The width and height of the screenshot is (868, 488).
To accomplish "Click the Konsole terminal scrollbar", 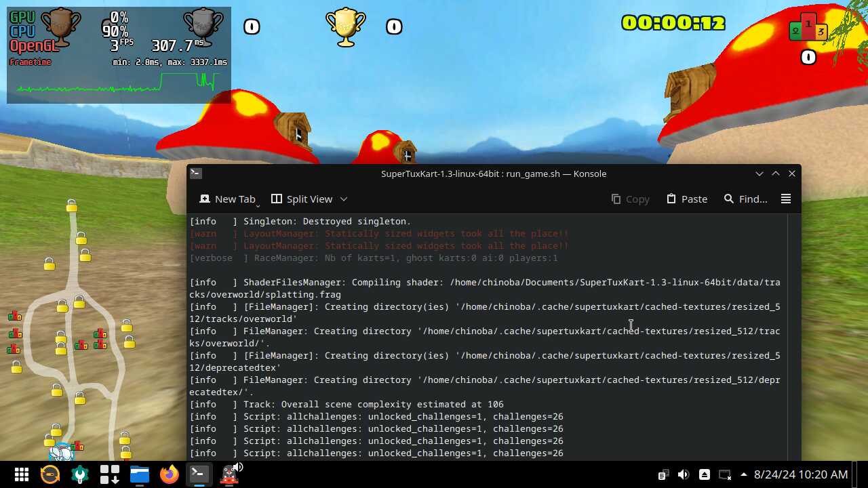I will click(794, 337).
